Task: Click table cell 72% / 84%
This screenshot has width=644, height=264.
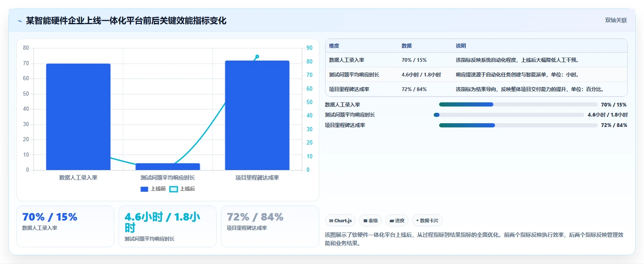Action: 414,89
